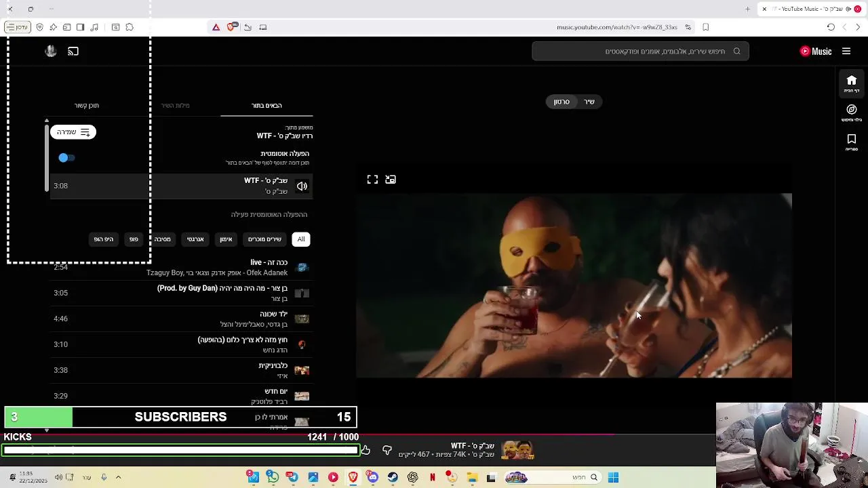Open Discord from the taskbar
This screenshot has height=488, width=868.
click(x=373, y=477)
